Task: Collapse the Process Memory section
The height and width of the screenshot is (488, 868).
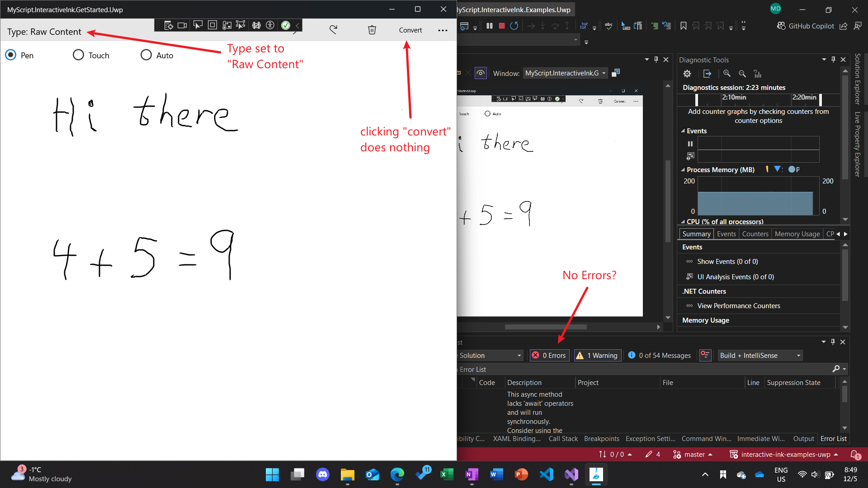Action: [683, 170]
